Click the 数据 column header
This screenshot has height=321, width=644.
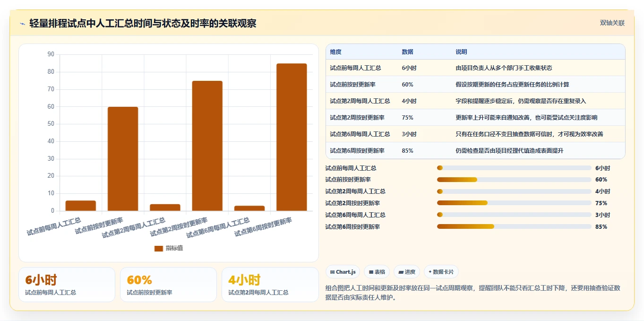pos(408,52)
